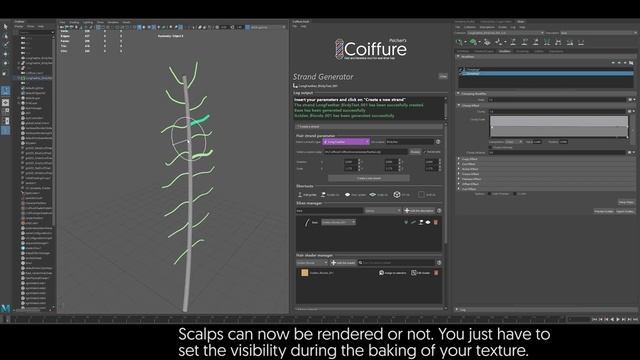Viewport: 640px width, 360px height.
Task: Select the Maya arrow Select tool
Action: pos(5,27)
